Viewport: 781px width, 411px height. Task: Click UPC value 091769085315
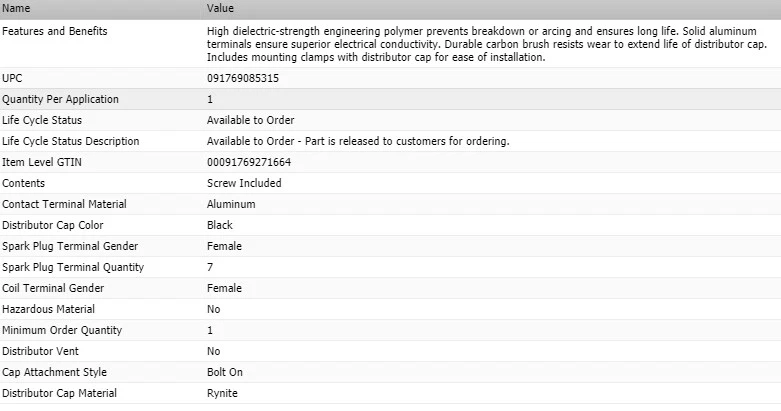pyautogui.click(x=243, y=78)
